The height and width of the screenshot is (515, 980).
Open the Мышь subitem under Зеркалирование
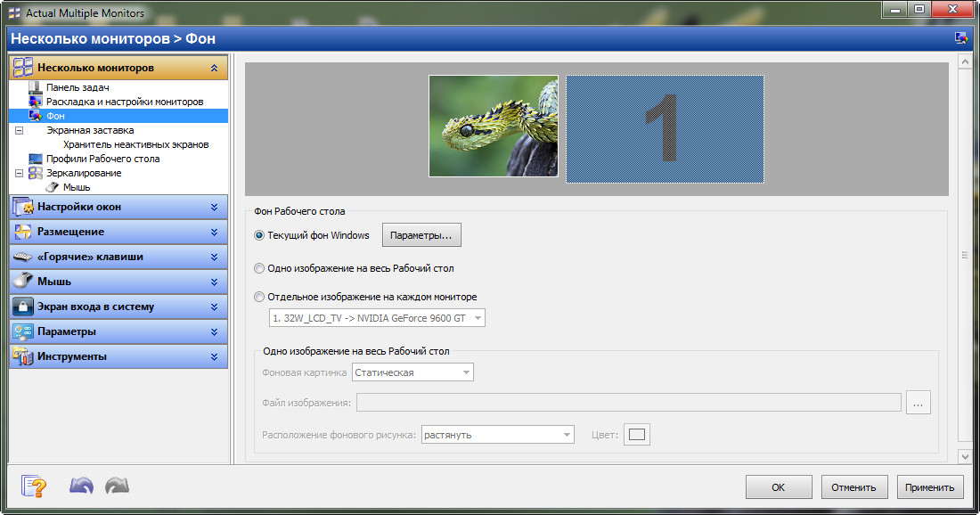77,187
